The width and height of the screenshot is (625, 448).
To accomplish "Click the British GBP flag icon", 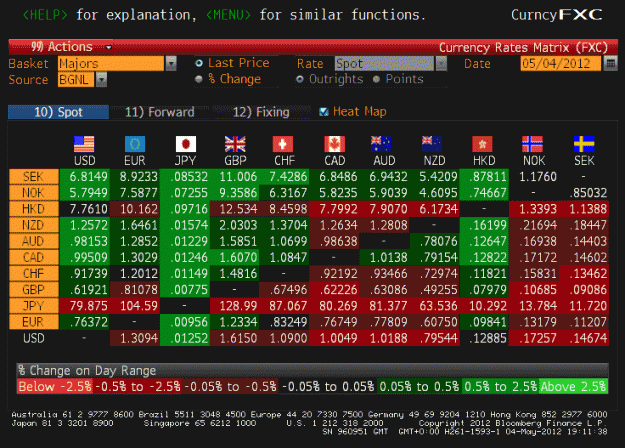I will 235,144.
